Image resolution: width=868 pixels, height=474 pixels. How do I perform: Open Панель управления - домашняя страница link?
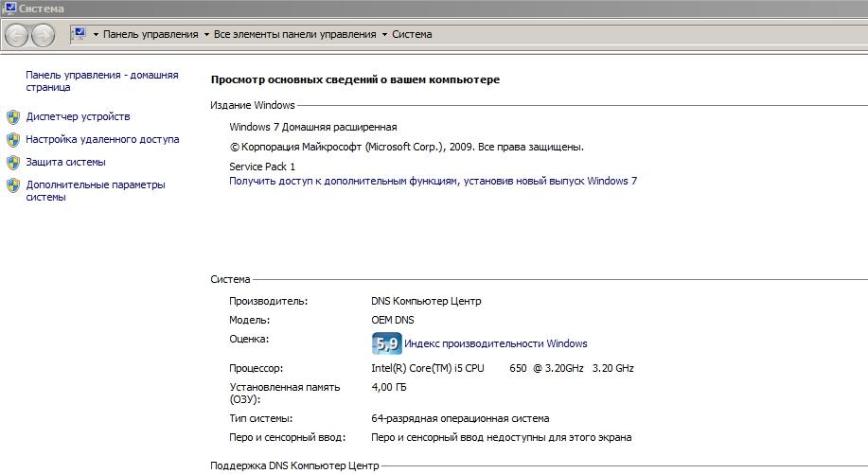(102, 80)
